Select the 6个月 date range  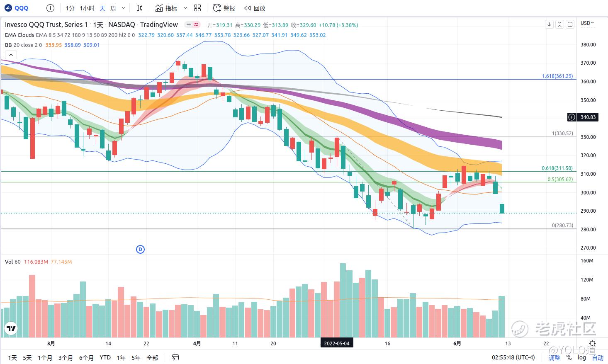pos(86,357)
